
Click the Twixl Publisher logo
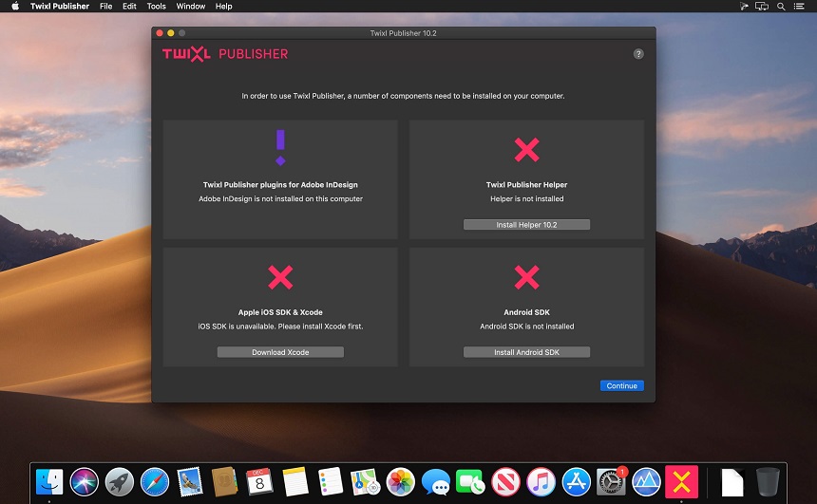(x=225, y=54)
